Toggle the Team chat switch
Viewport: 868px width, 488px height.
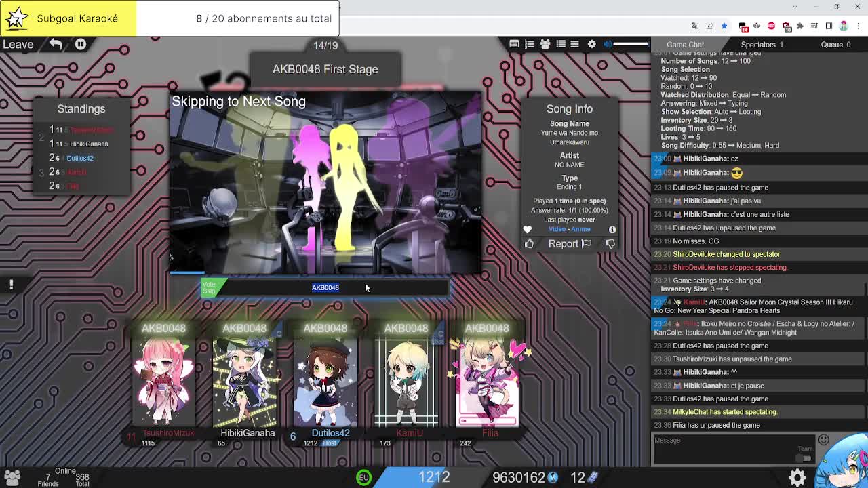click(805, 459)
